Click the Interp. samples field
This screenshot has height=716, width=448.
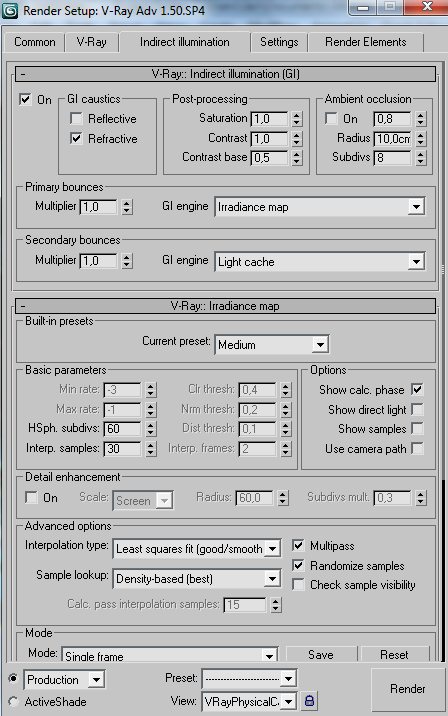pos(122,449)
